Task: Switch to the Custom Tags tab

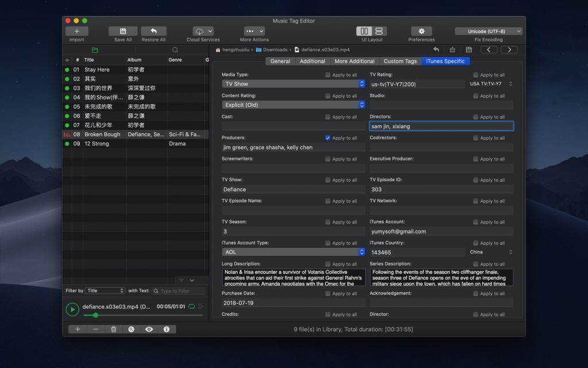Action: pos(400,61)
